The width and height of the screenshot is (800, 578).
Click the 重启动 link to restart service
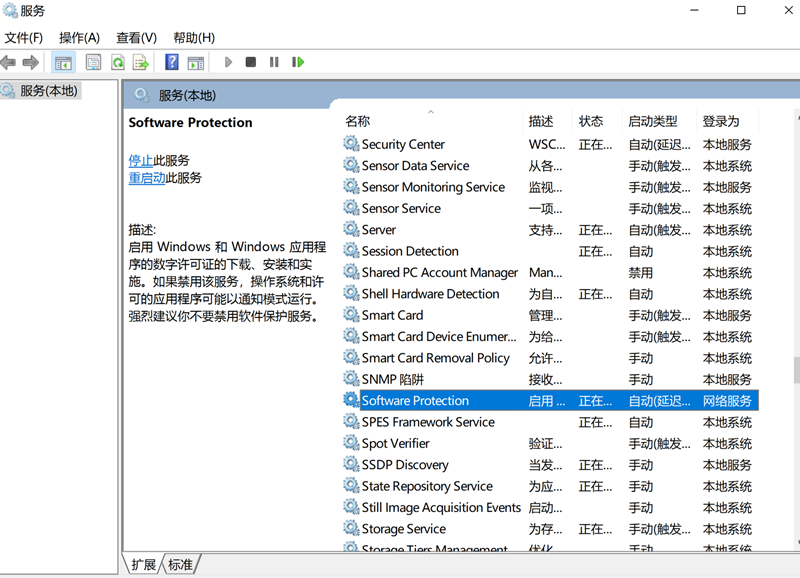pos(147,178)
